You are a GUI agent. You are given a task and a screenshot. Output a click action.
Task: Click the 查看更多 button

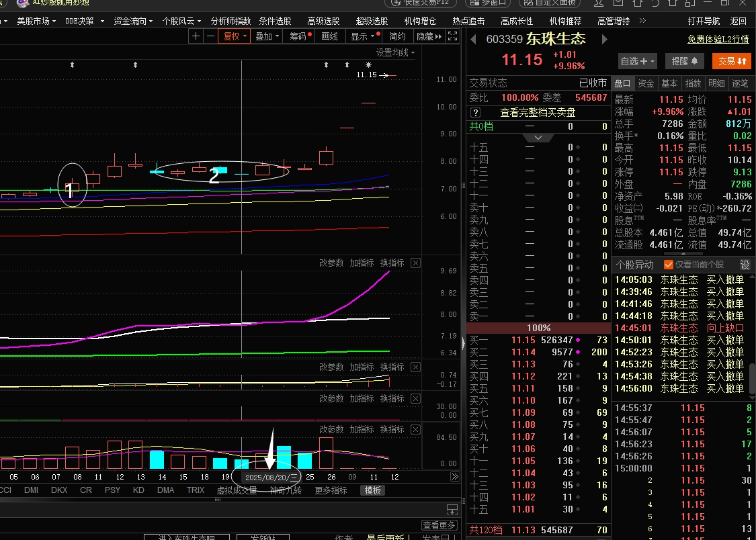[439, 525]
